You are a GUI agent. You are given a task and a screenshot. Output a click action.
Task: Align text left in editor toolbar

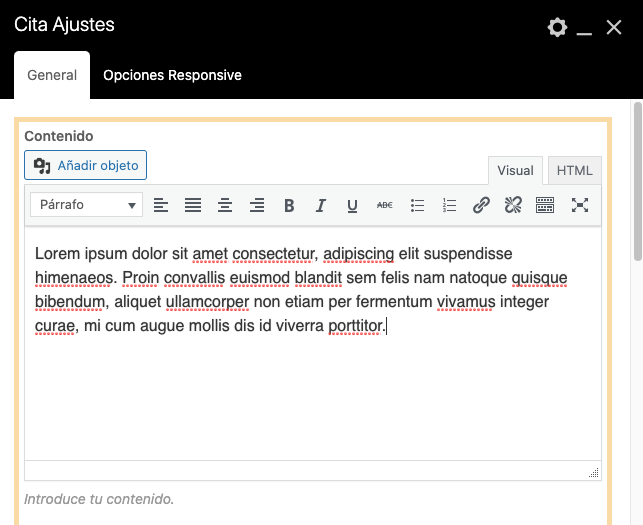tap(161, 205)
